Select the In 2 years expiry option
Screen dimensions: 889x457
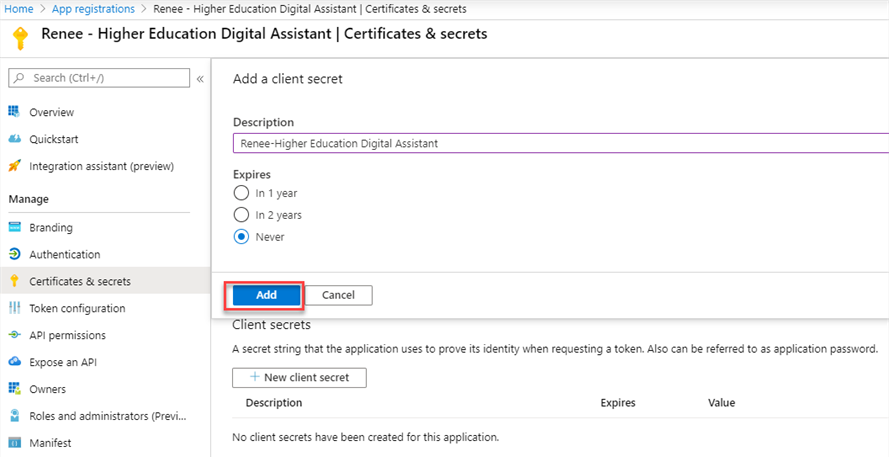click(241, 215)
